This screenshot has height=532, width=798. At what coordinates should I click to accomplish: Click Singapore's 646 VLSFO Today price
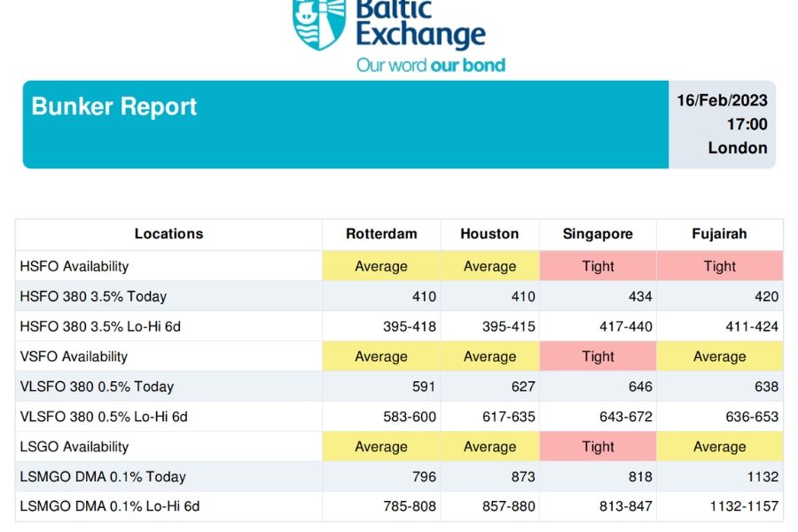click(x=640, y=387)
